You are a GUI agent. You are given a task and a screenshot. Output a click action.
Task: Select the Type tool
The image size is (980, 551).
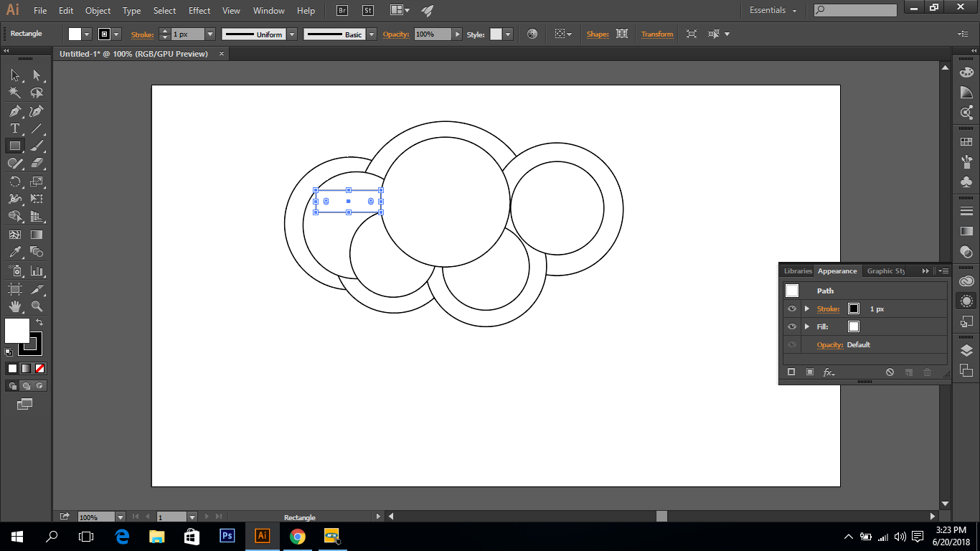pos(14,129)
